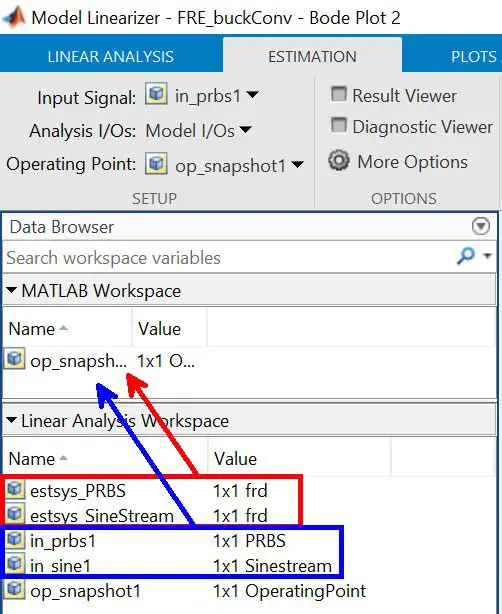This screenshot has height=614, width=502.
Task: Collapse the MATLAB Workspace section
Action: tap(11, 291)
